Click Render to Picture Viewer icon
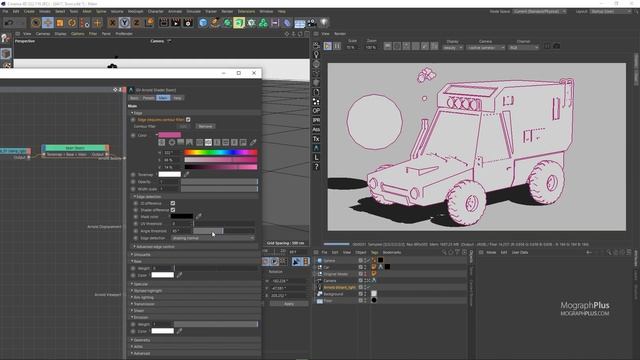Screen dimensions: 640x360 click(176, 23)
